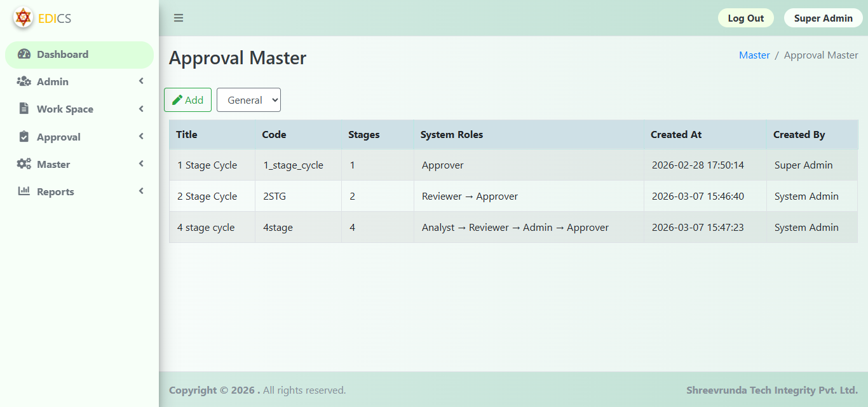This screenshot has height=407, width=868.
Task: Click the Dashboard speedometer icon
Action: click(24, 54)
